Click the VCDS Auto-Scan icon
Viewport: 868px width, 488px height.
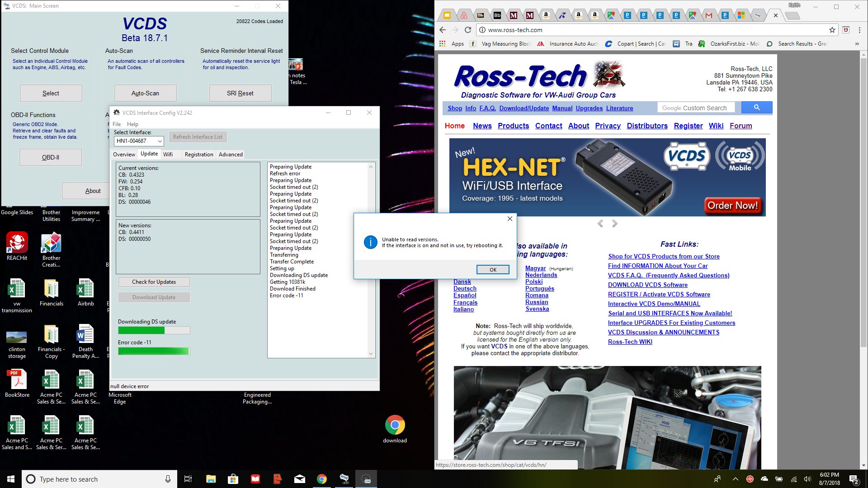tap(145, 93)
